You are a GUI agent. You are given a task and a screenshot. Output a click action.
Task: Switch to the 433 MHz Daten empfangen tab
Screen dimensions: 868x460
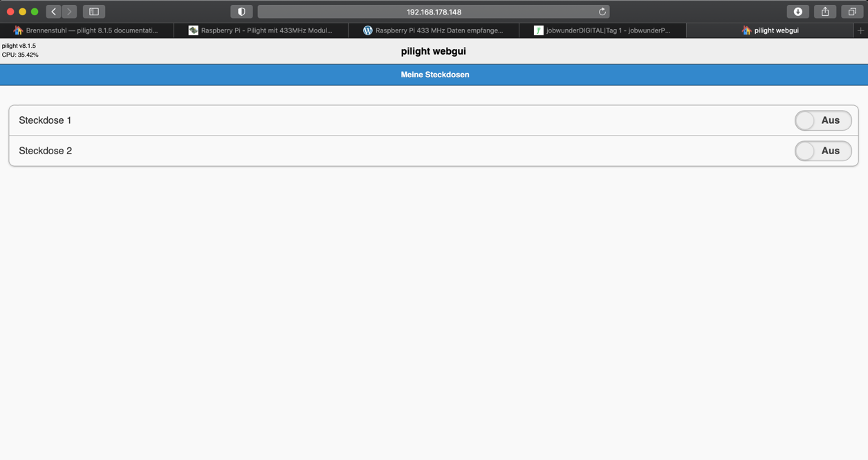point(434,30)
